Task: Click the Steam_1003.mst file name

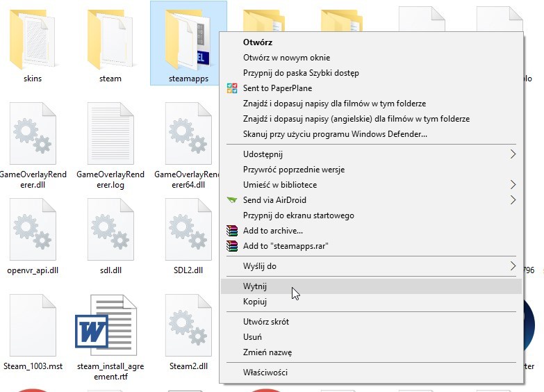Action: click(x=33, y=366)
